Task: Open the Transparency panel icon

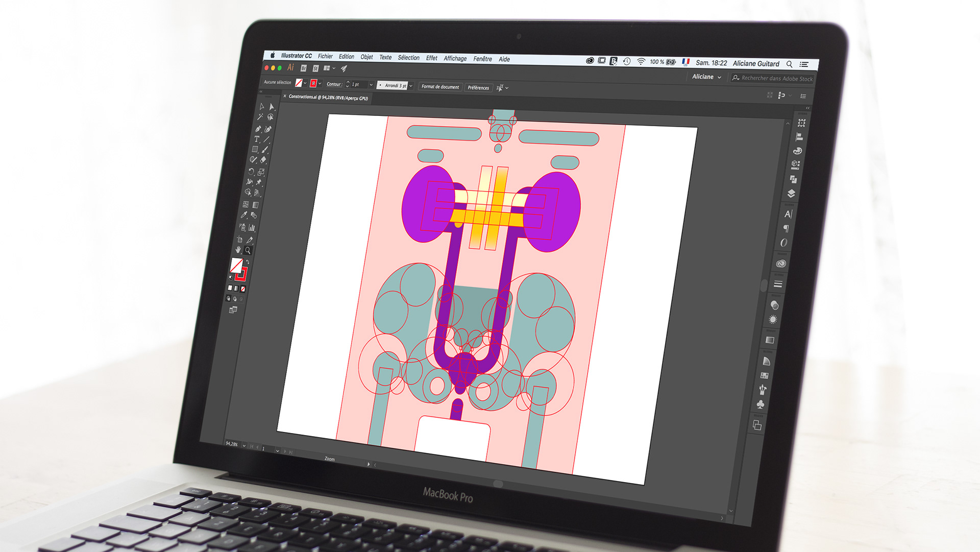Action: point(774,305)
